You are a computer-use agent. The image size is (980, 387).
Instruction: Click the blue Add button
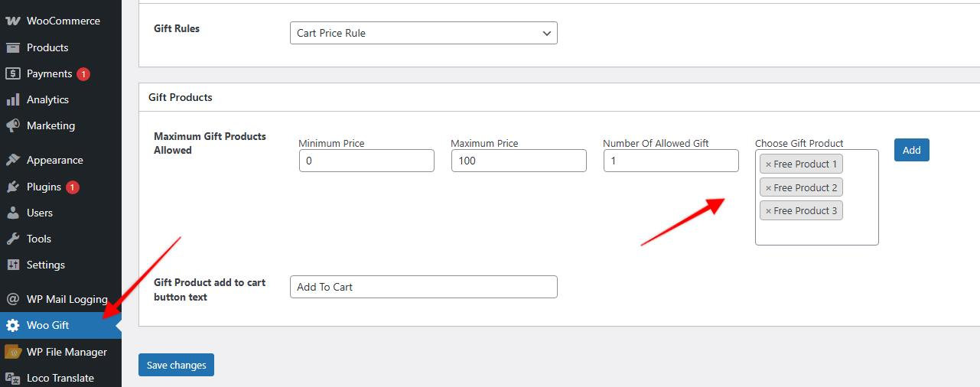pyautogui.click(x=911, y=150)
